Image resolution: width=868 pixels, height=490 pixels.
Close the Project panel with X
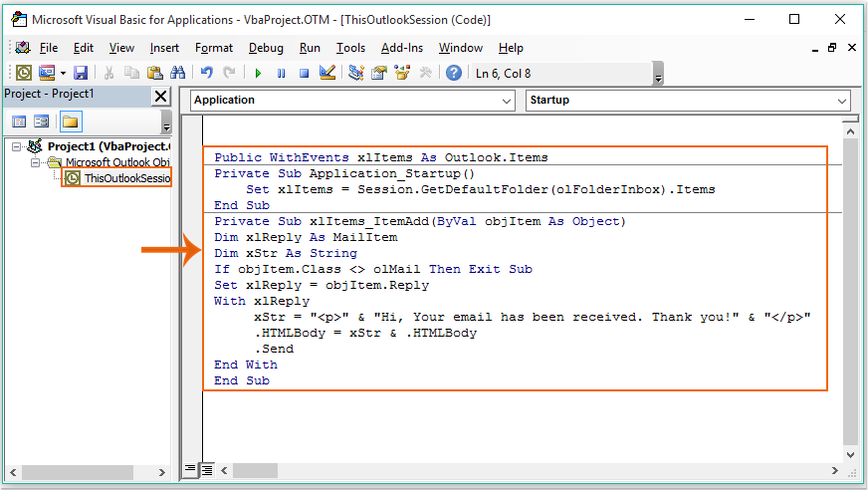[x=160, y=96]
